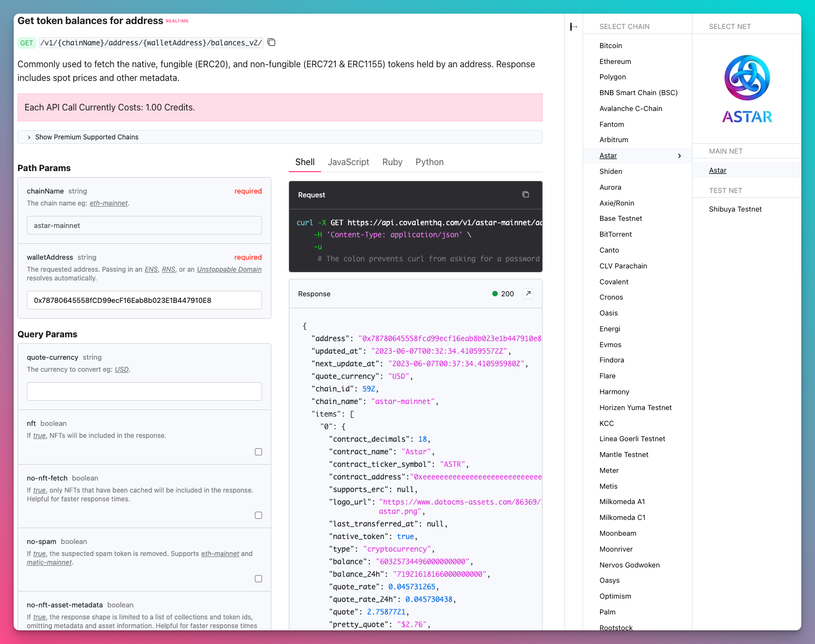This screenshot has height=644, width=815.
Task: Enable the no-nft-fetch checkbox
Action: (258, 515)
